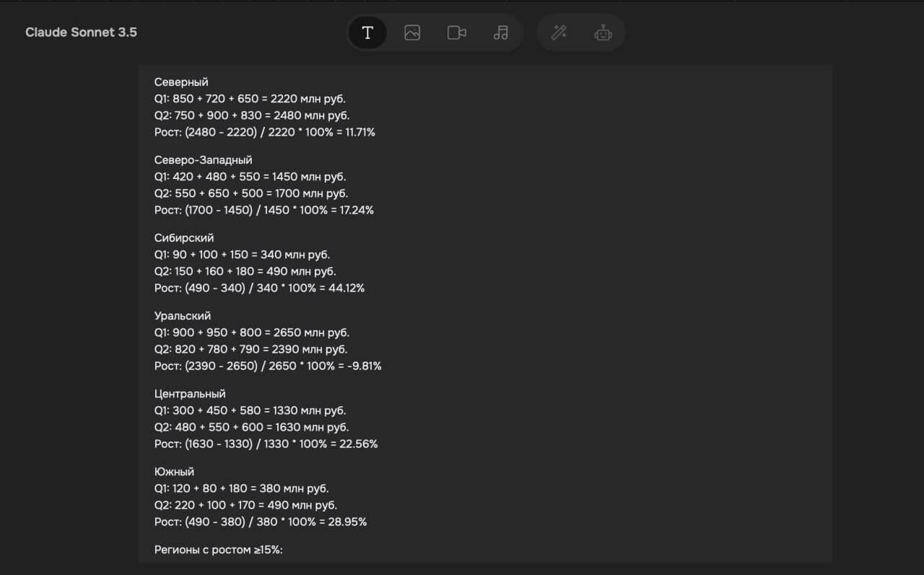Viewport: 924px width, 575px height.
Task: Click the Южный region heading
Action: (x=174, y=472)
